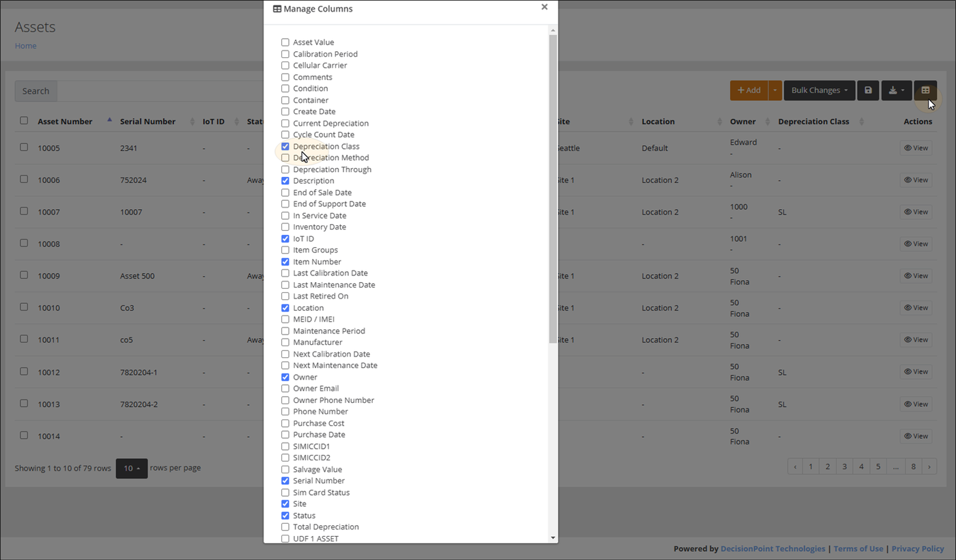The image size is (956, 560).
Task: Select all assets header checkbox
Action: pyautogui.click(x=24, y=120)
